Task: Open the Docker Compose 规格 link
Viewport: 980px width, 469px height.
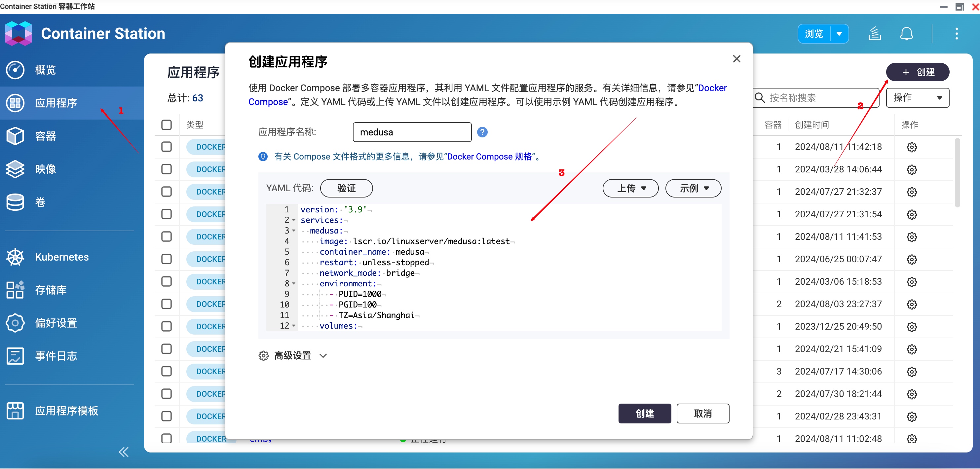Action: [489, 157]
